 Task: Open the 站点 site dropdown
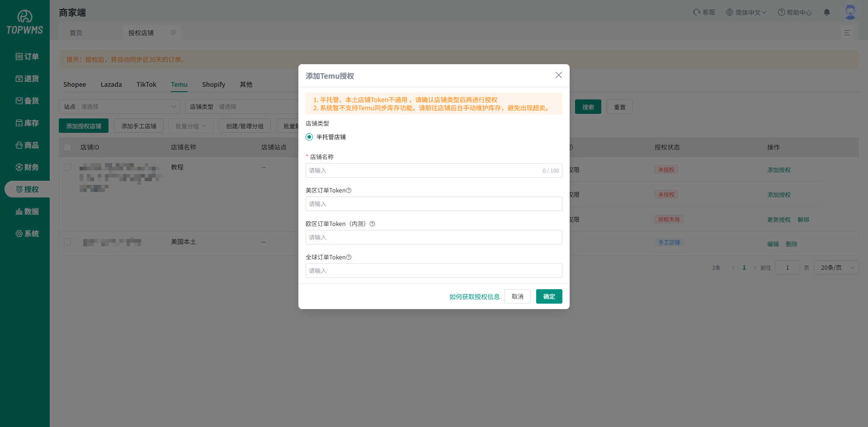(x=119, y=107)
